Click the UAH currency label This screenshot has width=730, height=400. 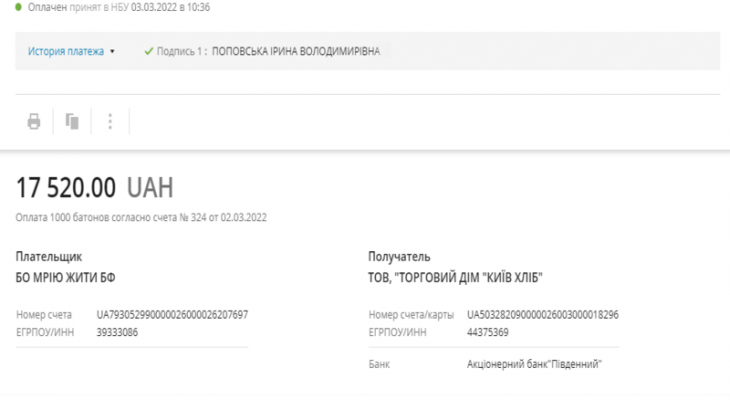tap(150, 188)
